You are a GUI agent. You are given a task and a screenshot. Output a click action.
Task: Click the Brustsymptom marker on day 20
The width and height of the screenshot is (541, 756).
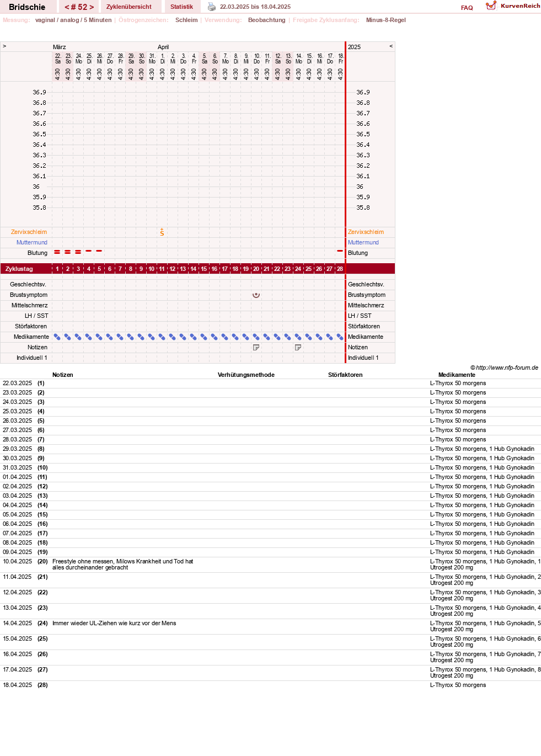tap(256, 295)
